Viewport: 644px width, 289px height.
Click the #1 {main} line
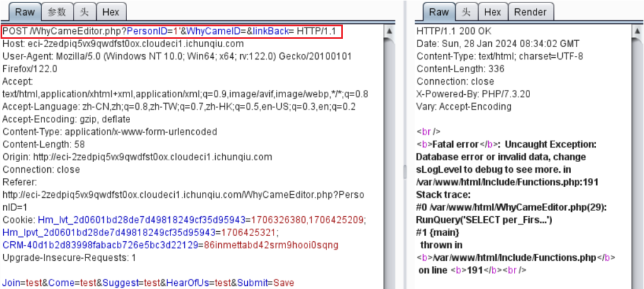click(438, 232)
